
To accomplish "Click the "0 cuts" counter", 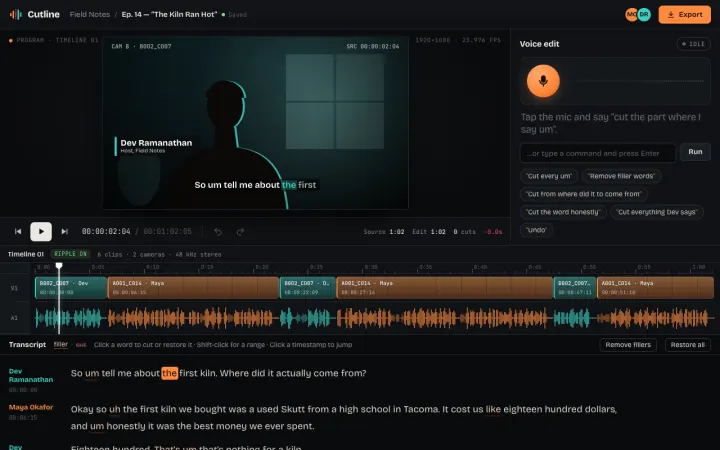I will tap(465, 232).
